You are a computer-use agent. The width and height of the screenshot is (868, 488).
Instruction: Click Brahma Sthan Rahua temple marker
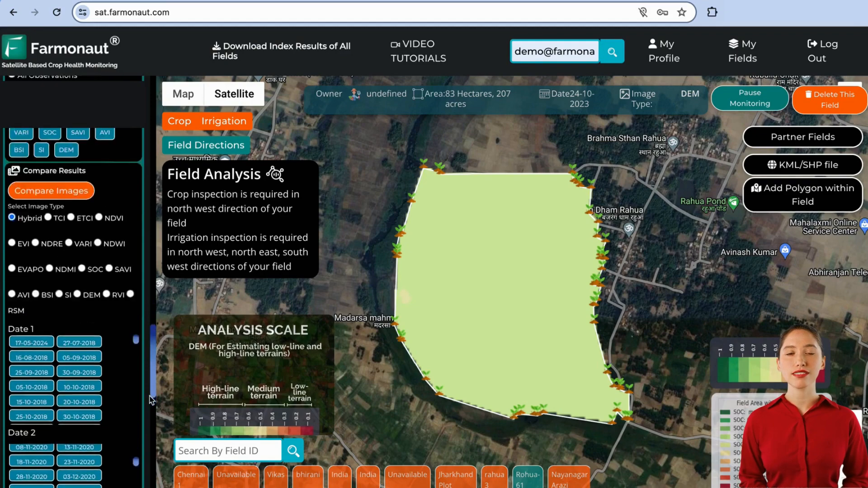click(x=673, y=142)
